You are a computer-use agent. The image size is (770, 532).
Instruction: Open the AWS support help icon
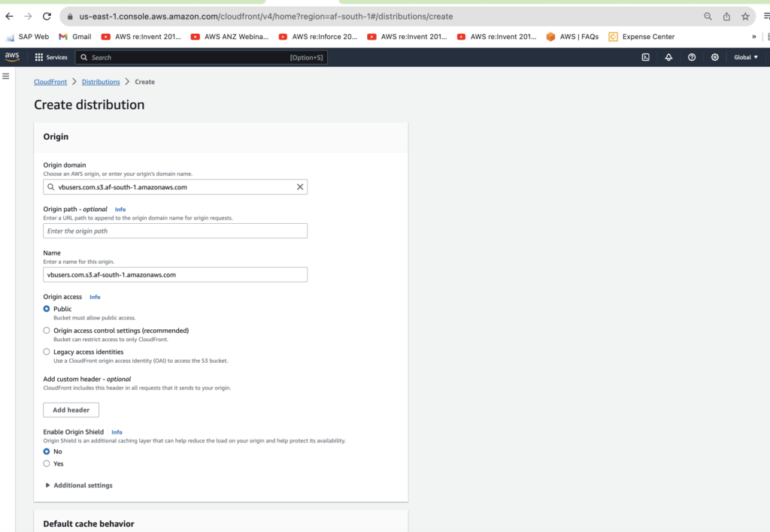pos(692,57)
